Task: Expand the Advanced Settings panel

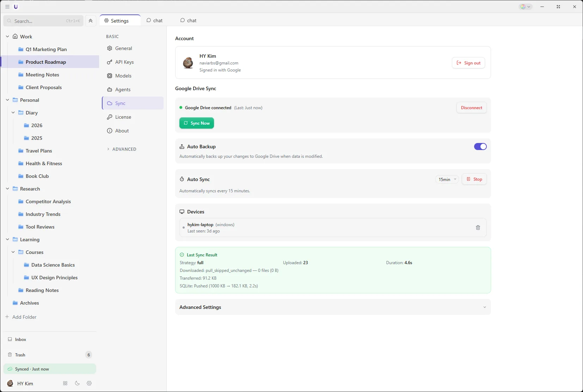Action: 484,307
